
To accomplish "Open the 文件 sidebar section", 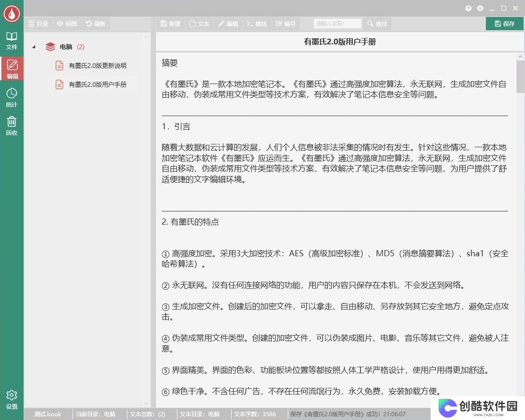I will coord(12,41).
